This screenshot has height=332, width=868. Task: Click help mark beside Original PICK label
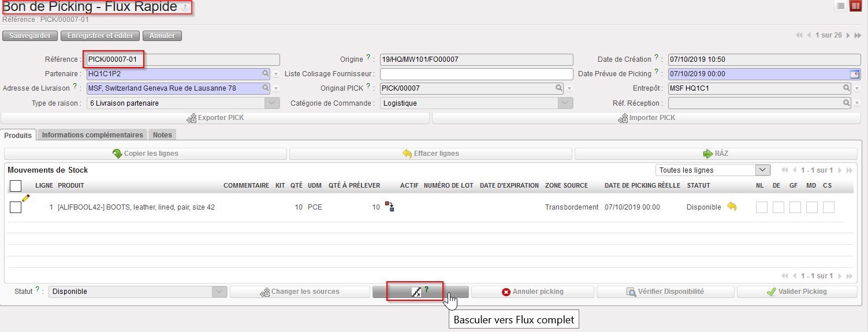point(368,87)
